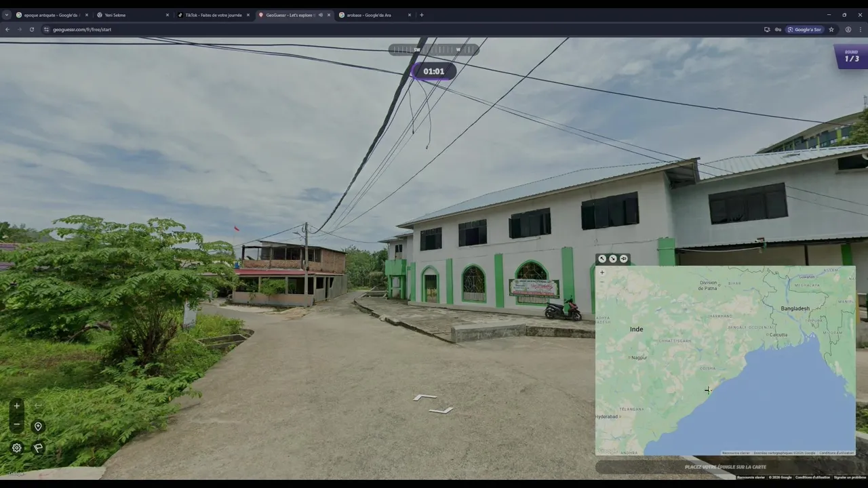
Task: Undo last move arrow icon
Action: pos(38,406)
